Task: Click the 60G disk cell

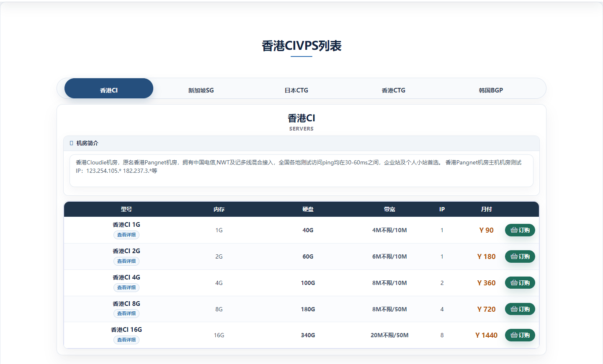Action: (x=308, y=256)
